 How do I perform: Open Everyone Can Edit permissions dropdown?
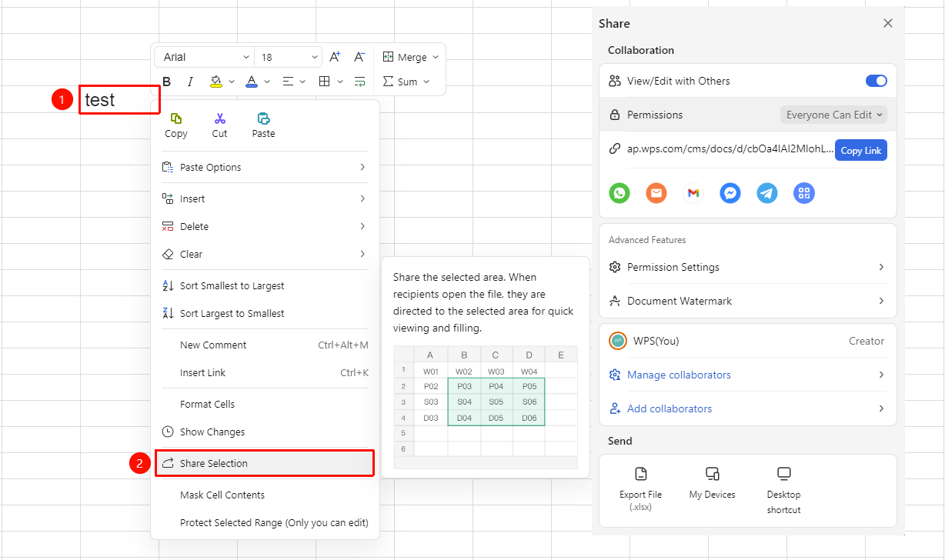pos(835,115)
